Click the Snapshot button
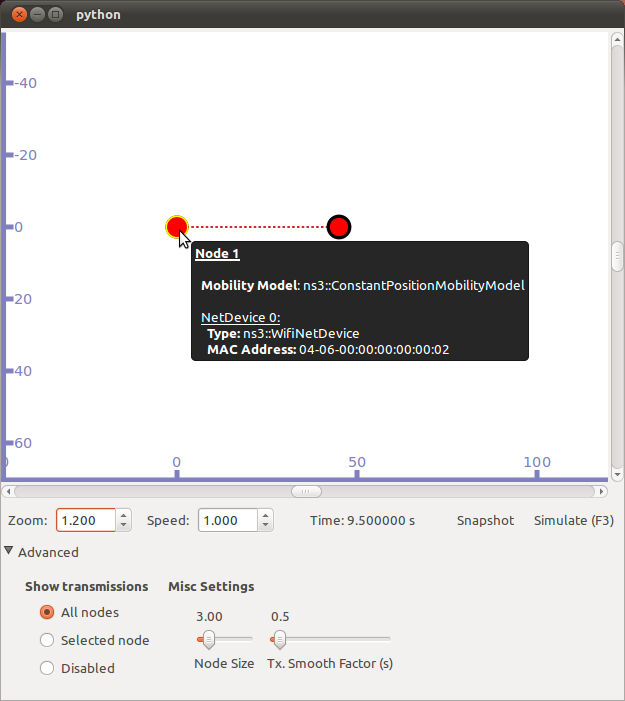The height and width of the screenshot is (701, 625). pyautogui.click(x=485, y=520)
